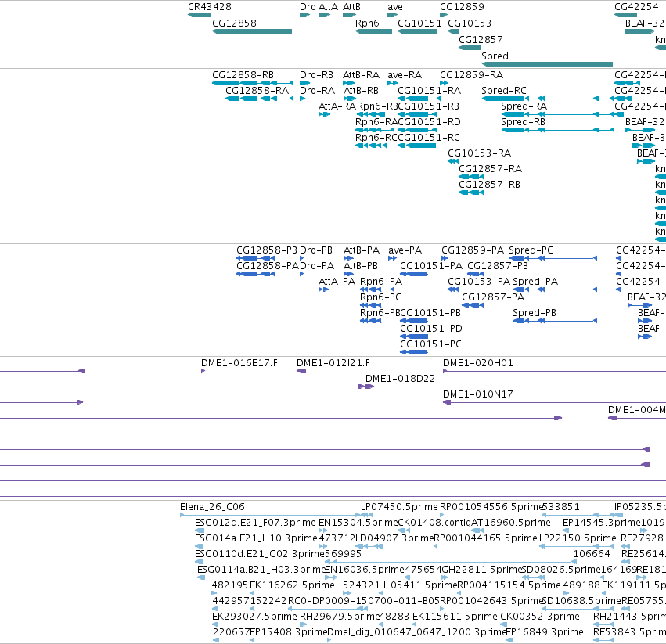Click EST label ESG012d.E21_F07.3prime
666x644 pixels.
point(255,523)
